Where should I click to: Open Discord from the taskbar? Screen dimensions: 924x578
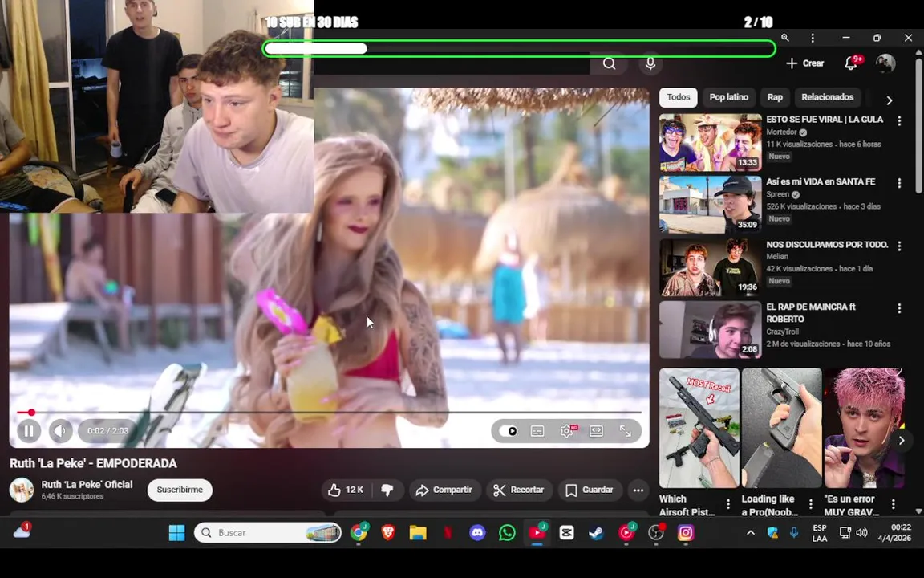[x=477, y=533]
